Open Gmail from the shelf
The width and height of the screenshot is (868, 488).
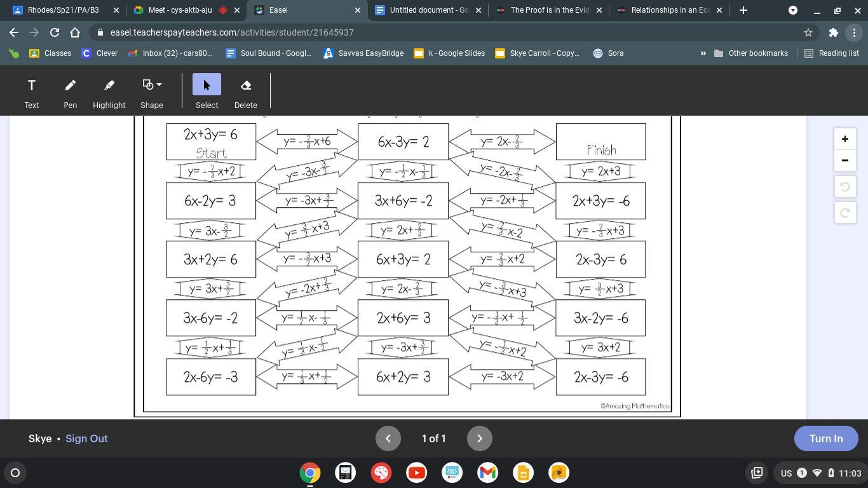488,473
